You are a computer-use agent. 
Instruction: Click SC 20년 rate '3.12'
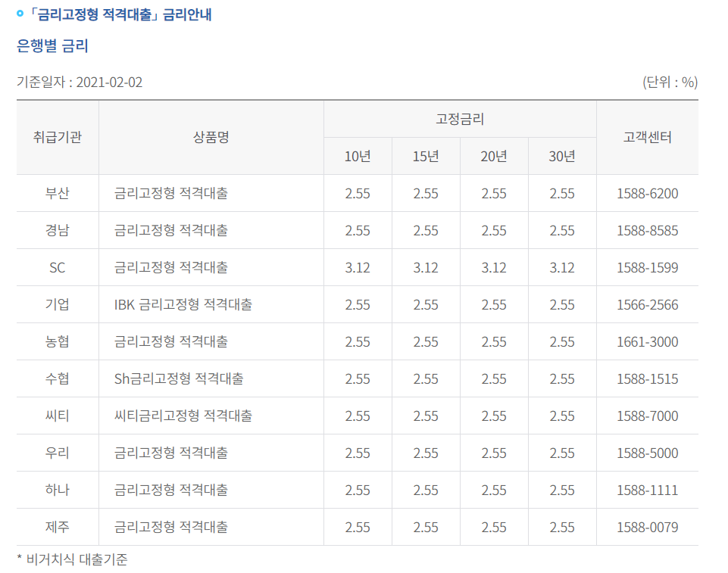pyautogui.click(x=493, y=268)
